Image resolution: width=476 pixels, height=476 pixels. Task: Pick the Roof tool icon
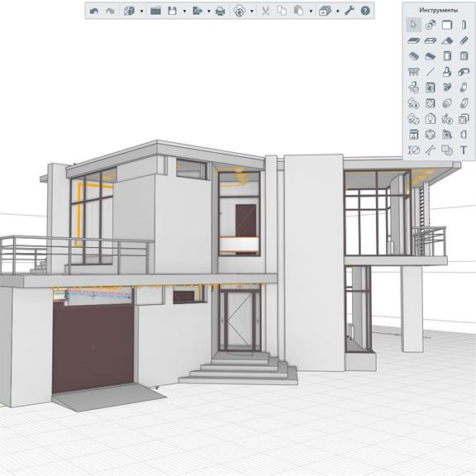tap(447, 40)
